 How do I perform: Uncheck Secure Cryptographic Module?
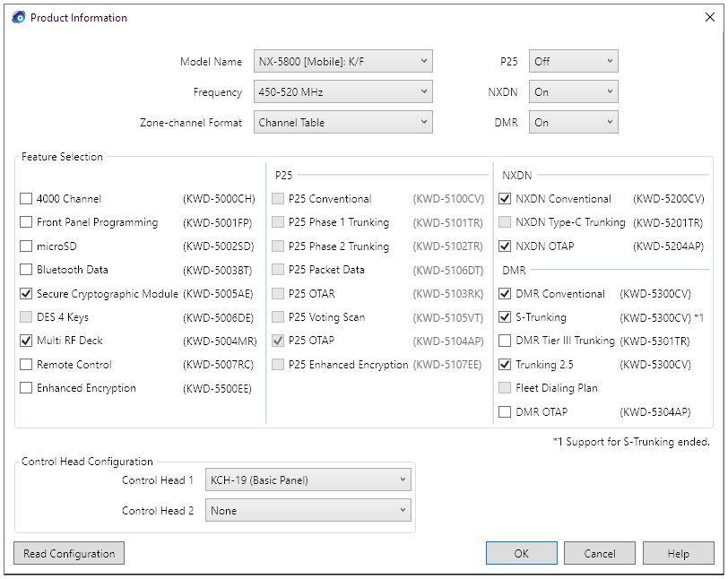click(x=26, y=293)
